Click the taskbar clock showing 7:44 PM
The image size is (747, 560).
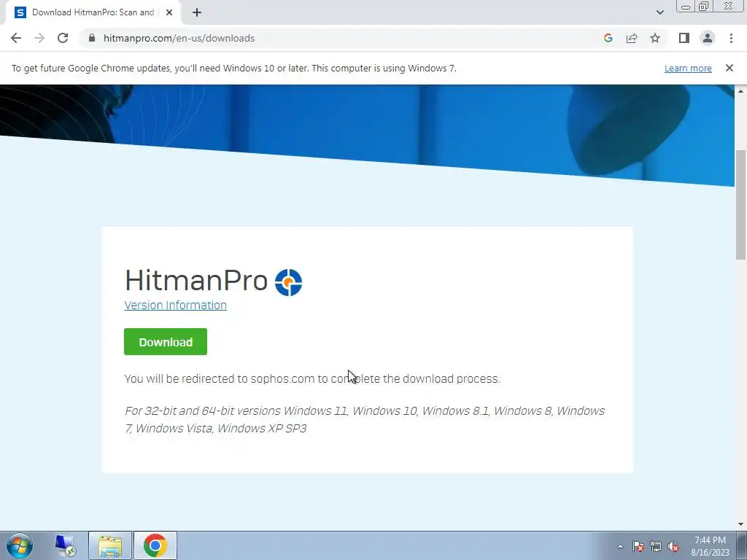coord(710,546)
